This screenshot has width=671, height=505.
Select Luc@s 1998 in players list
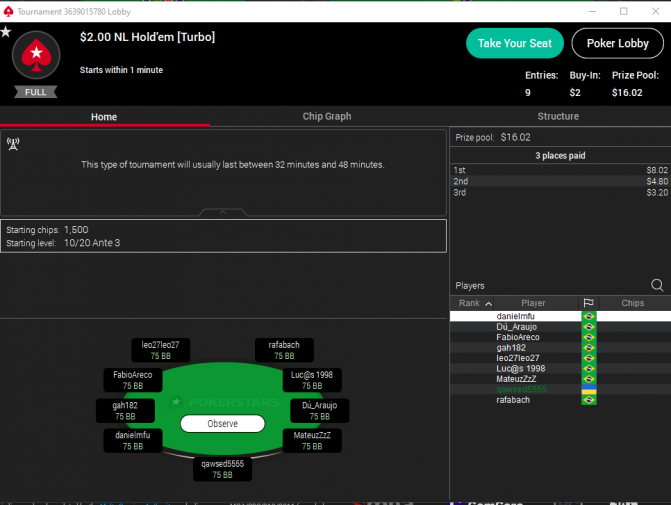coord(560,368)
